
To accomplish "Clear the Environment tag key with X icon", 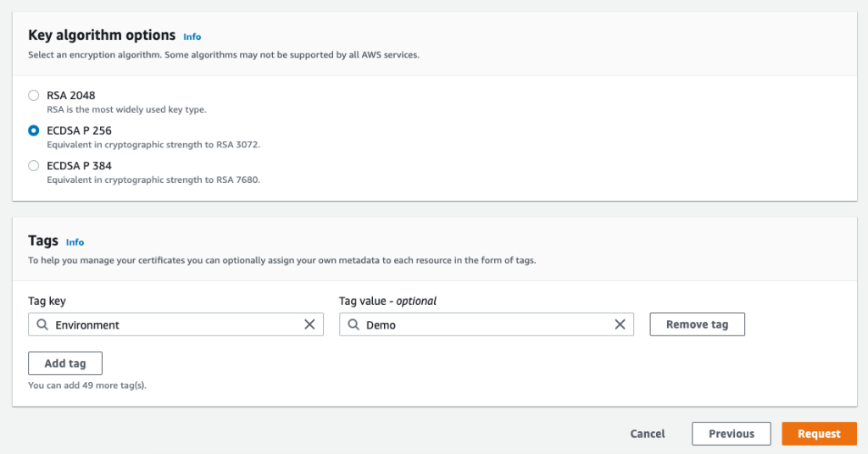I will tap(309, 324).
